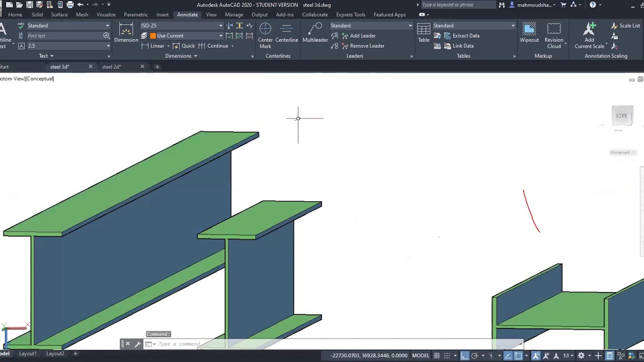The width and height of the screenshot is (644, 362).
Task: Open the ISO-25 dimension style dropdown
Action: (x=182, y=26)
